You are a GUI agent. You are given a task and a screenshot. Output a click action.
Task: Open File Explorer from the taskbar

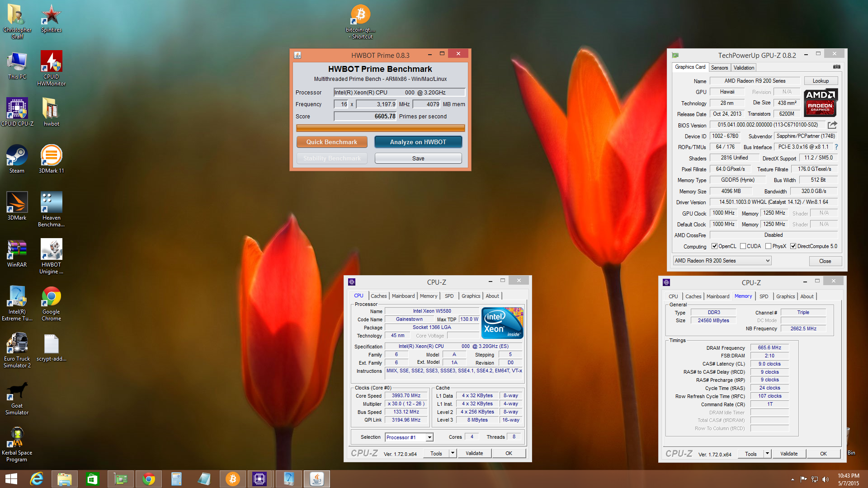[65, 479]
